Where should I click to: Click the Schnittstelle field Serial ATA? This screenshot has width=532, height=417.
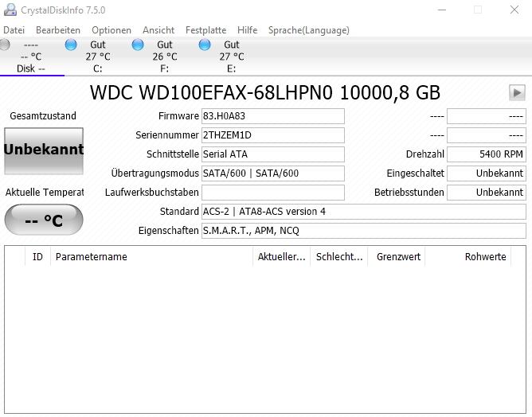273,154
